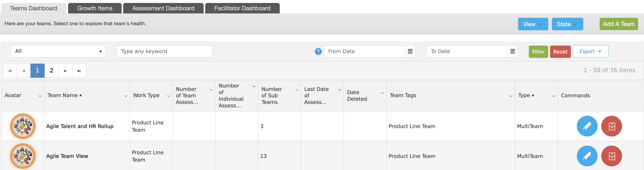Click the Type any keyword search field
This screenshot has width=644, height=170.
165,51
